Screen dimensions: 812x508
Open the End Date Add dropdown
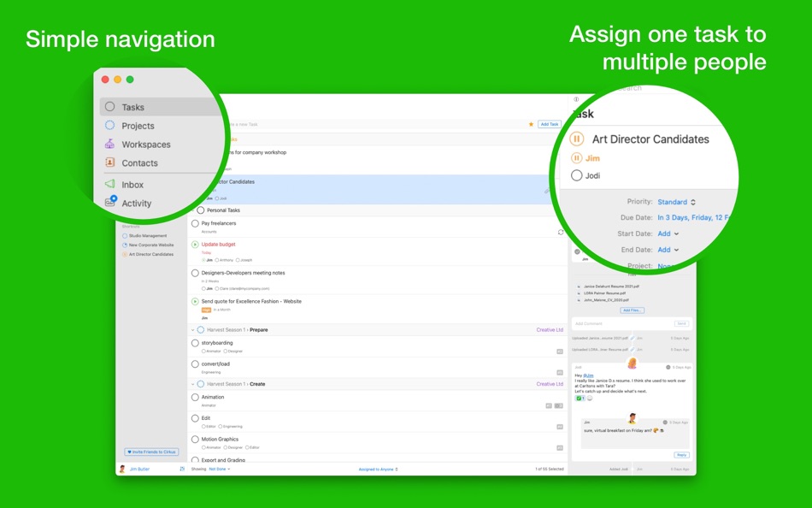pyautogui.click(x=668, y=250)
